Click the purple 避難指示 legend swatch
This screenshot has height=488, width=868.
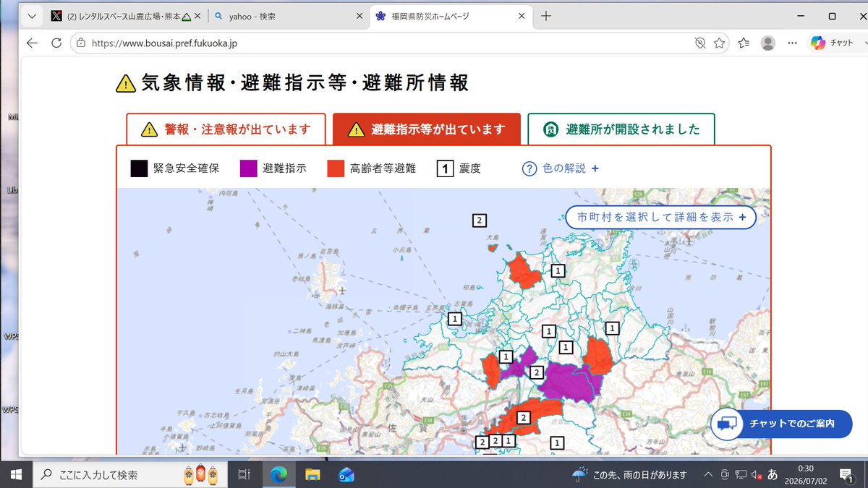tap(249, 168)
